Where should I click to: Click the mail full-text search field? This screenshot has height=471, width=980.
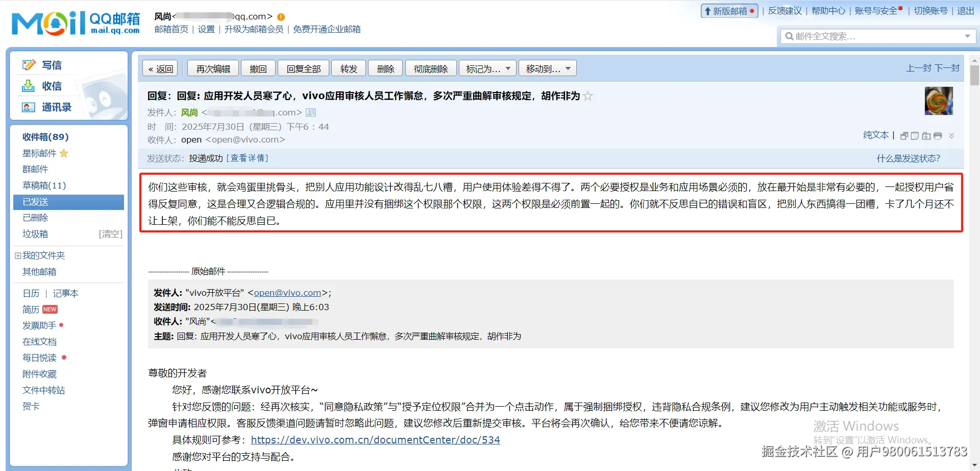(878, 36)
